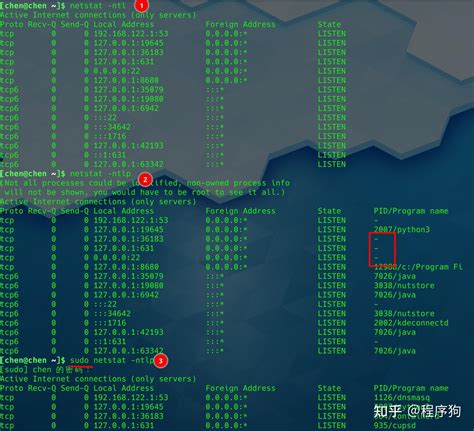Click the 2002/kdeconnectd process entry

[411, 323]
